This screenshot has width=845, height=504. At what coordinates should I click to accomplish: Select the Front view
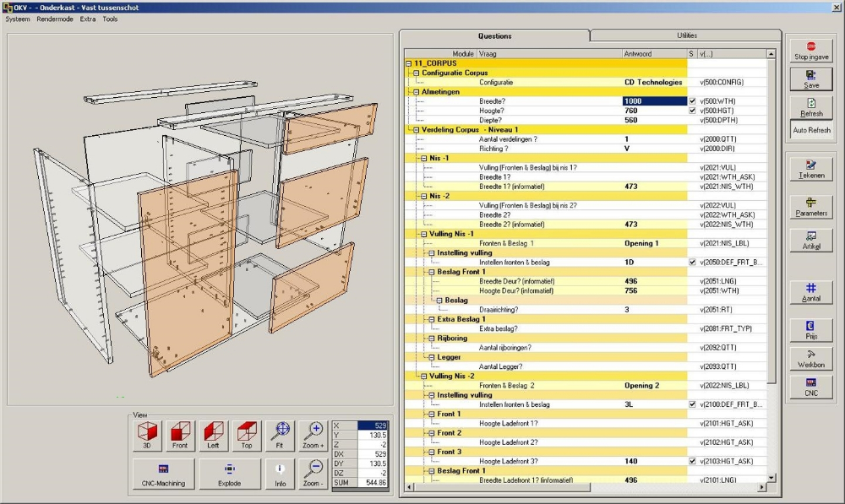pos(180,432)
